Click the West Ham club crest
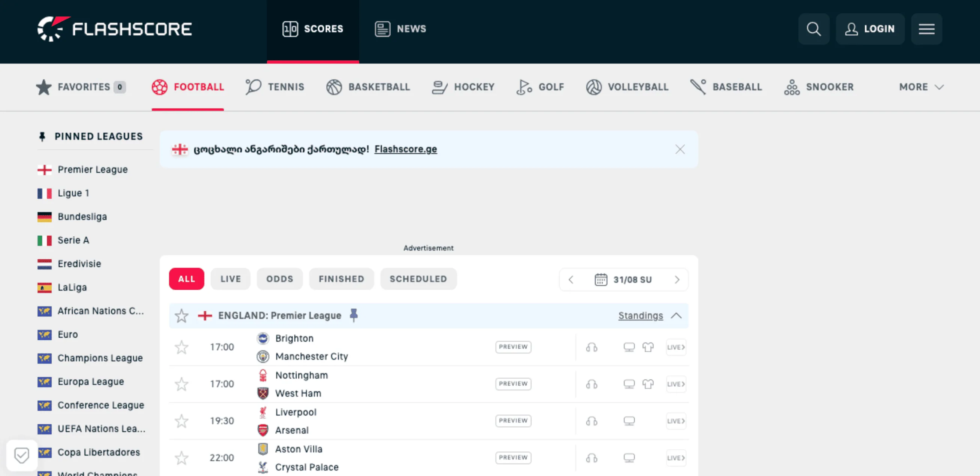Image resolution: width=980 pixels, height=476 pixels. coord(263,394)
